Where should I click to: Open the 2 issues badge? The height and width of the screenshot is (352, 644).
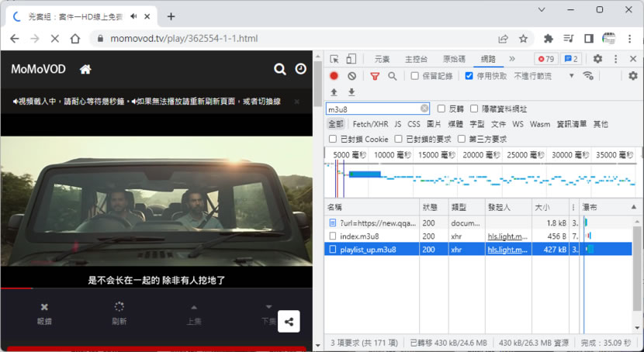571,59
